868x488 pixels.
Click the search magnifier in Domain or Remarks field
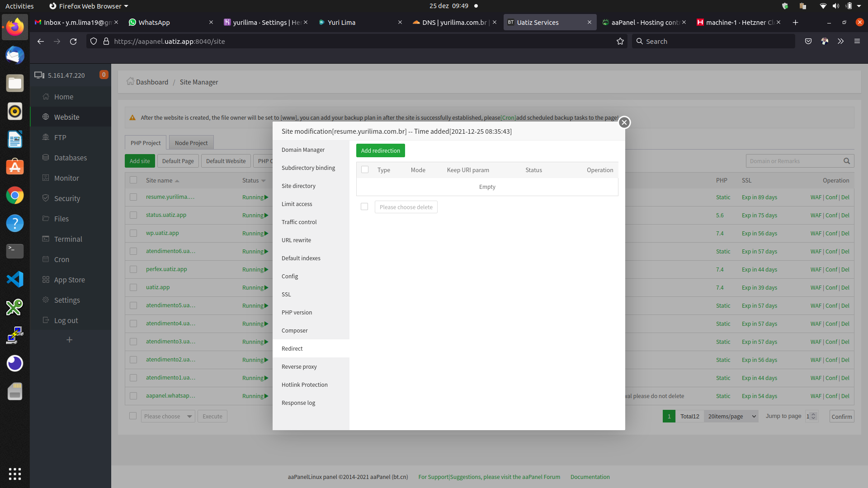point(846,161)
